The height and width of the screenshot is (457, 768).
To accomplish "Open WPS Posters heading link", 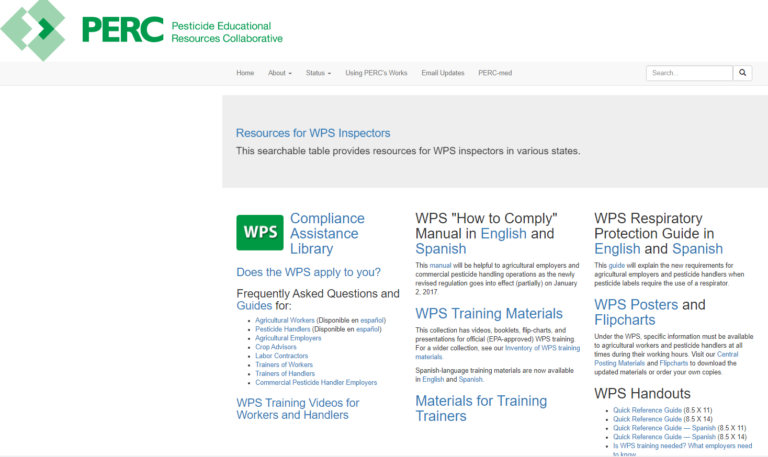I will (636, 305).
